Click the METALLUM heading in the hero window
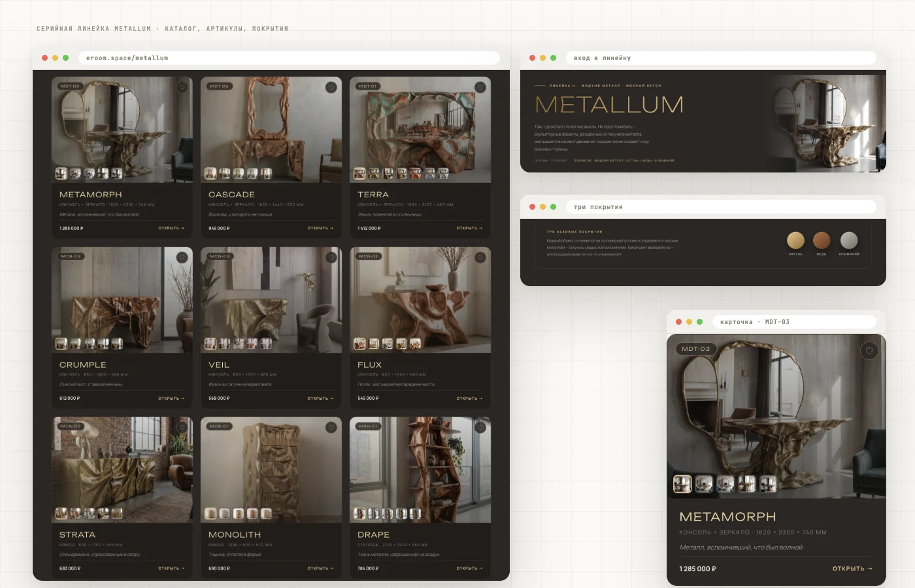Viewport: 915px width, 588px height. [x=610, y=105]
